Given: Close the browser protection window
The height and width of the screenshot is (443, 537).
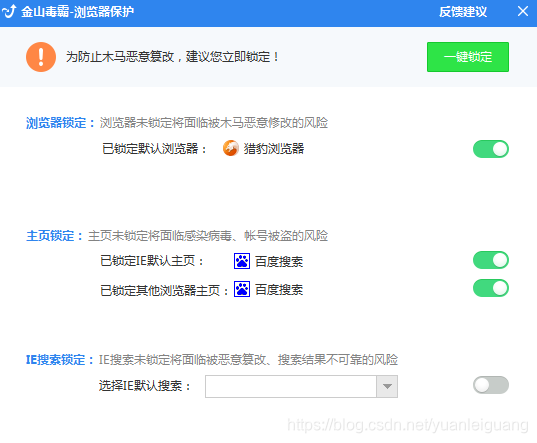Looking at the screenshot, I should (523, 11).
